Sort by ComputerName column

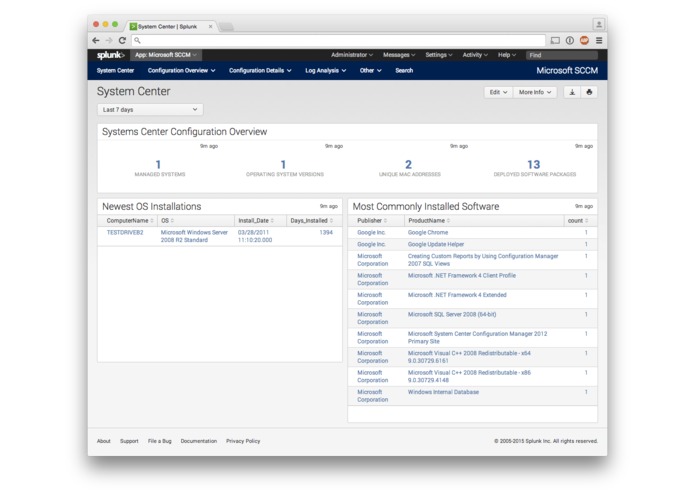tap(129, 220)
